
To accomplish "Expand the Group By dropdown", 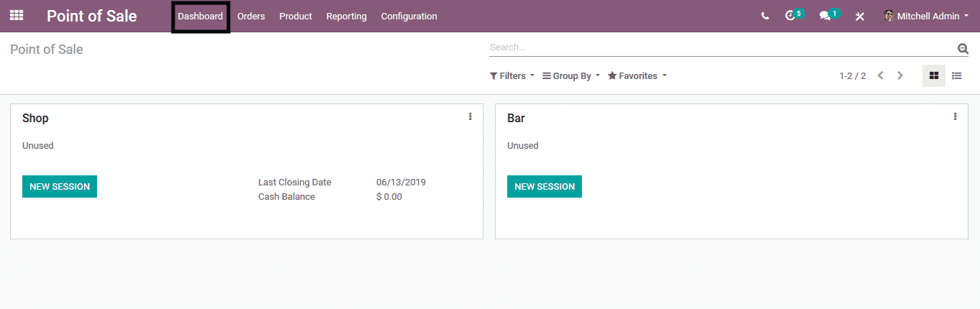I will click(571, 75).
